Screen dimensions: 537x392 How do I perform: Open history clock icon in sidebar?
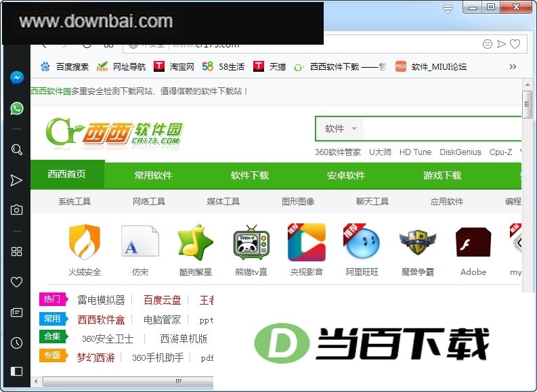pos(16,343)
